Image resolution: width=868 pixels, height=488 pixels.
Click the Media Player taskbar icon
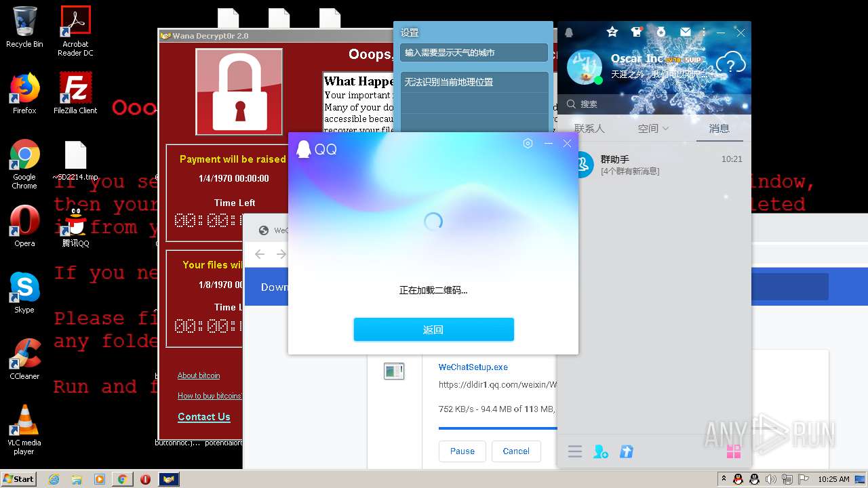click(x=100, y=479)
